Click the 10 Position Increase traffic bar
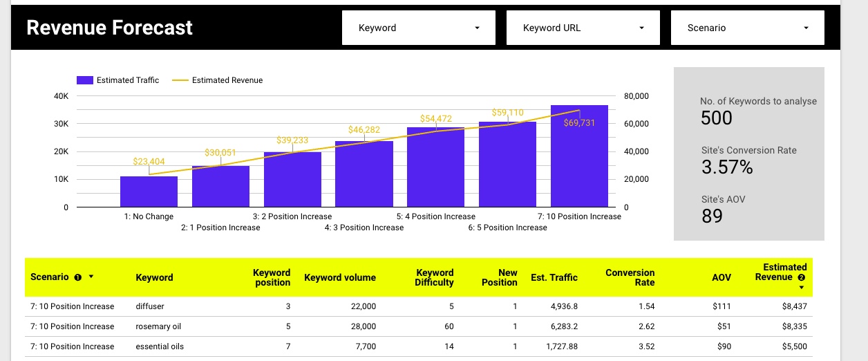The width and height of the screenshot is (868, 361). pos(579,159)
